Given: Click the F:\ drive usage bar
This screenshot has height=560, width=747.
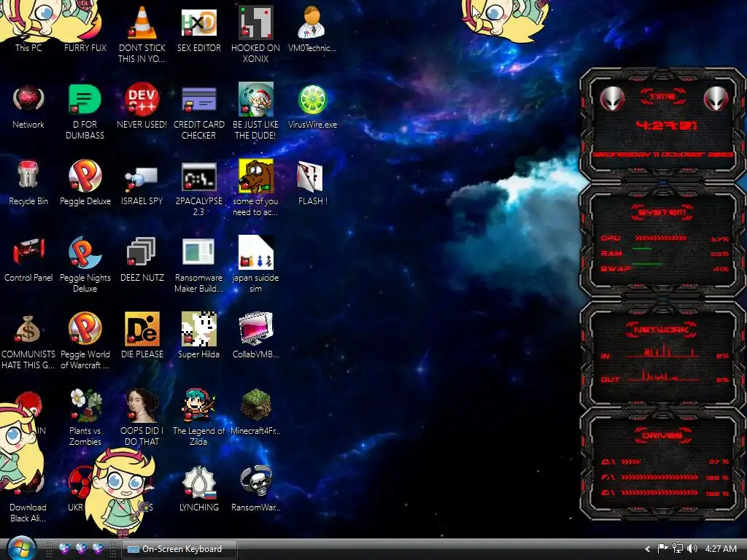Looking at the screenshot, I should pos(659,477).
